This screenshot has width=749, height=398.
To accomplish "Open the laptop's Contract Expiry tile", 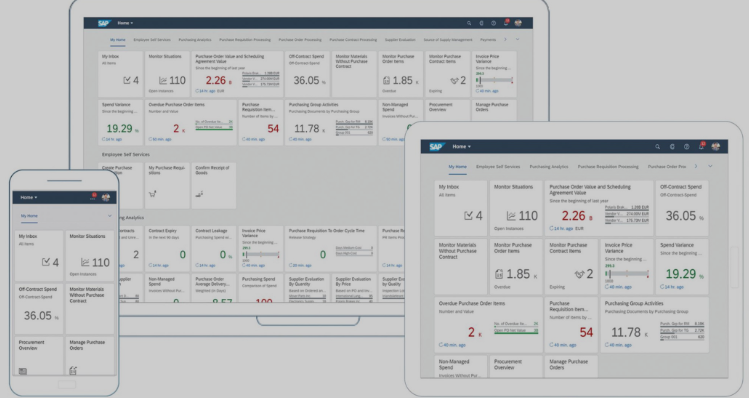I will 167,248.
